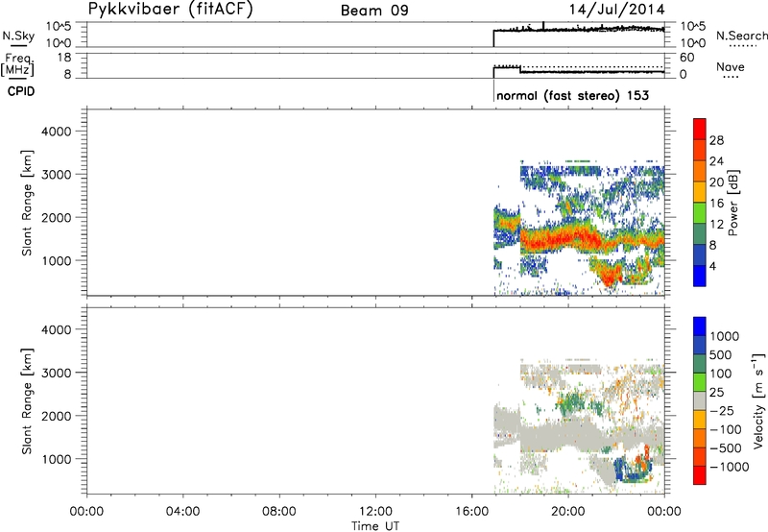Viewport: 768px width, 532px height.
Task: Click Power colorbar segment between 24 and 28
Action: click(700, 150)
